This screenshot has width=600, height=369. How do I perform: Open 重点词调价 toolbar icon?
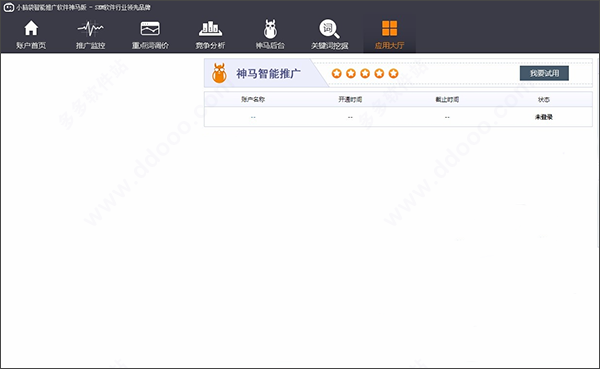point(150,29)
